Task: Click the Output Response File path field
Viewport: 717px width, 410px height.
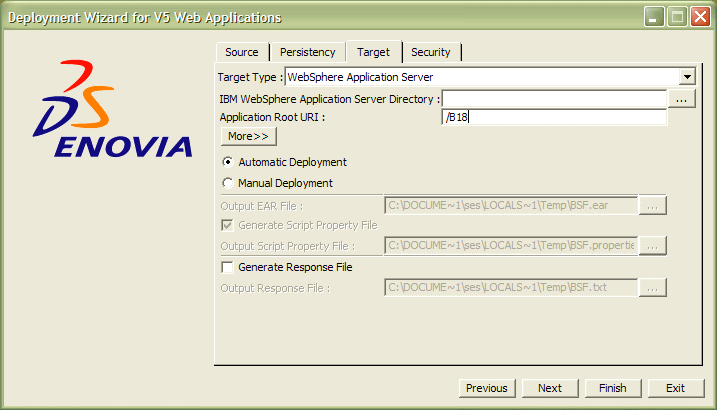Action: pos(511,288)
